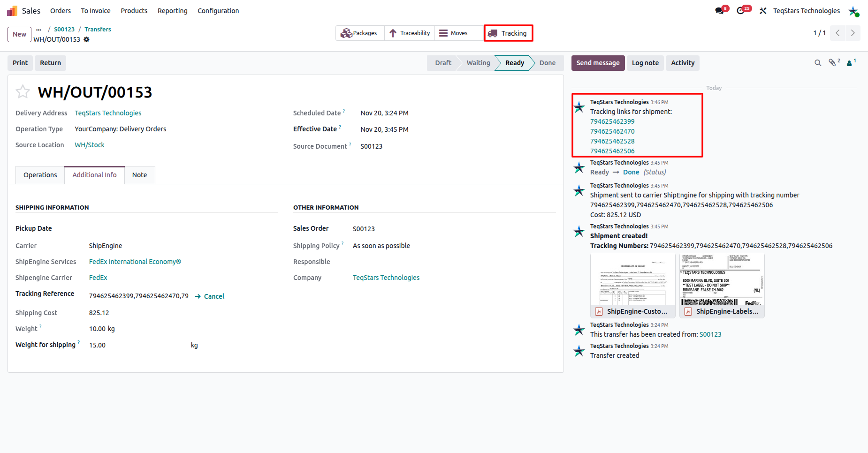Open the Packages smart button
Screen dimensions: 868x453
(359, 33)
